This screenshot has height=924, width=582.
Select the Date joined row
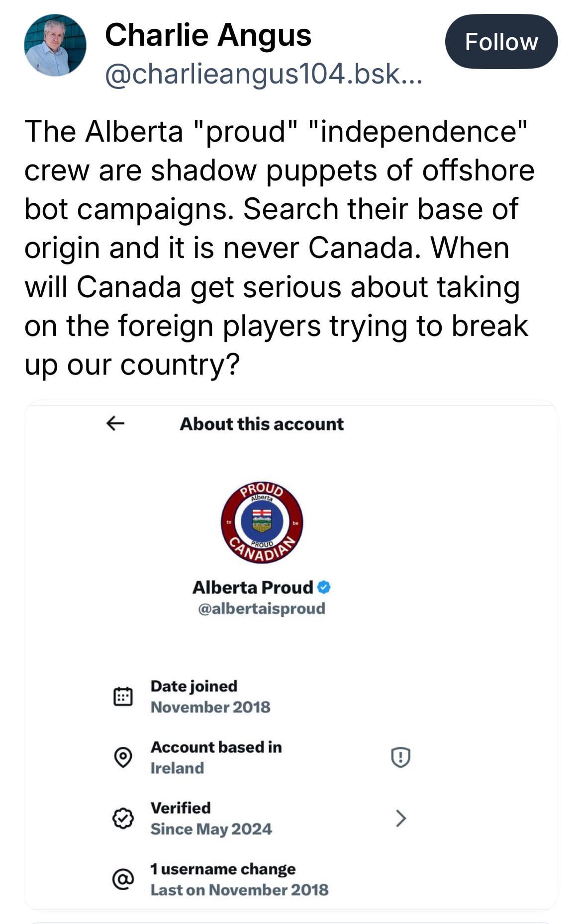210,696
